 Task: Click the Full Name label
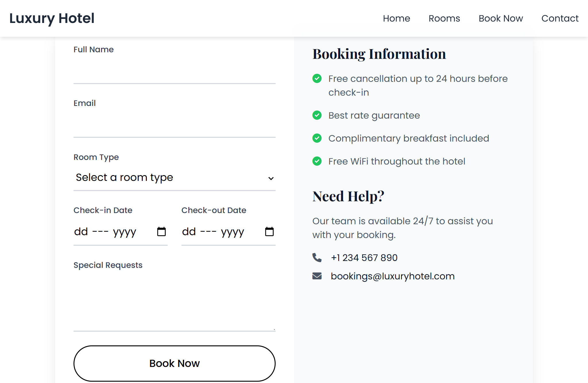(94, 49)
